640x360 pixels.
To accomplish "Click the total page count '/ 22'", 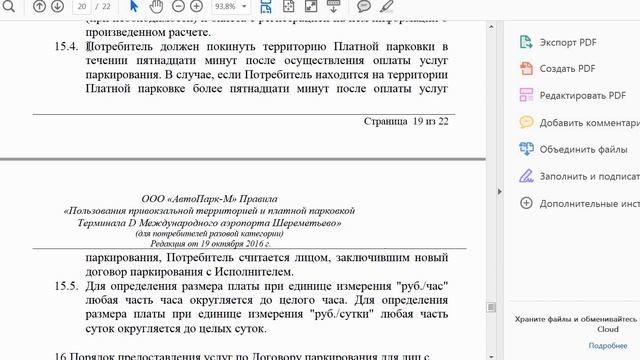I will click(x=103, y=6).
